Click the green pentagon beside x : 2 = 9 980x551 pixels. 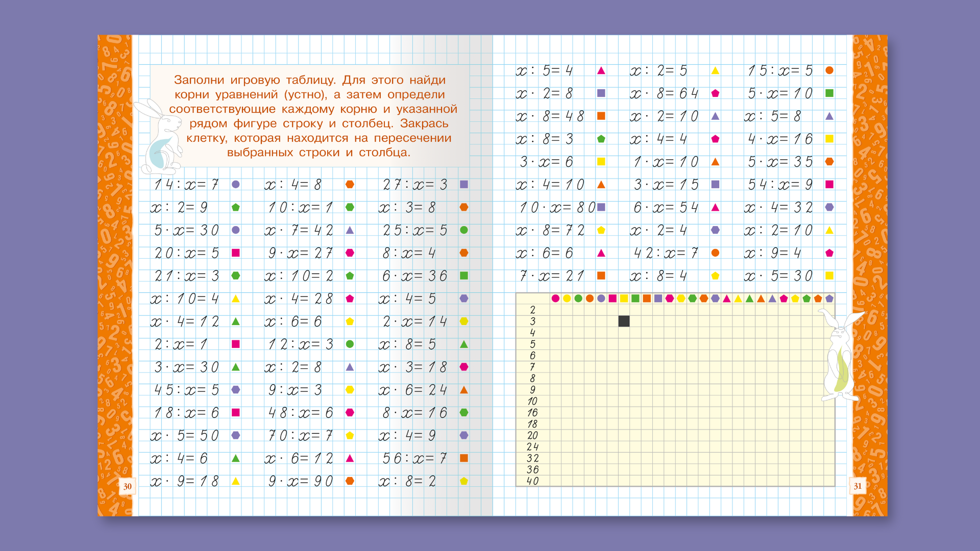pos(235,207)
